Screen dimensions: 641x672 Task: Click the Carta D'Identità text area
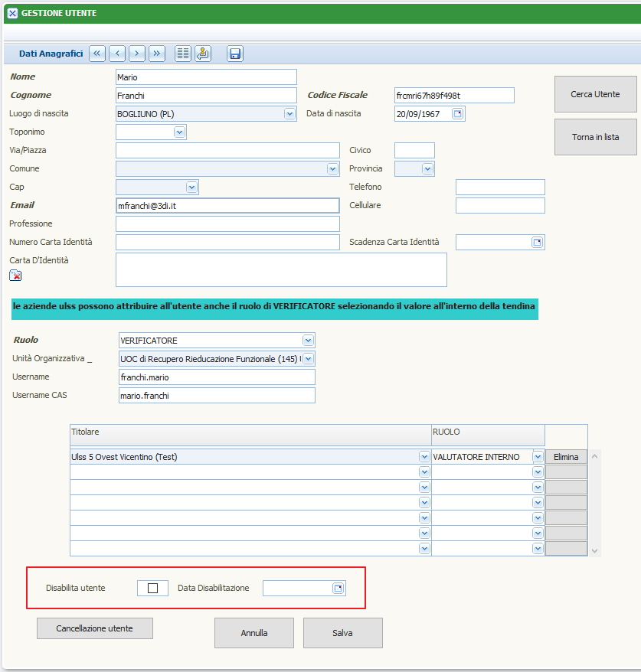click(x=281, y=269)
